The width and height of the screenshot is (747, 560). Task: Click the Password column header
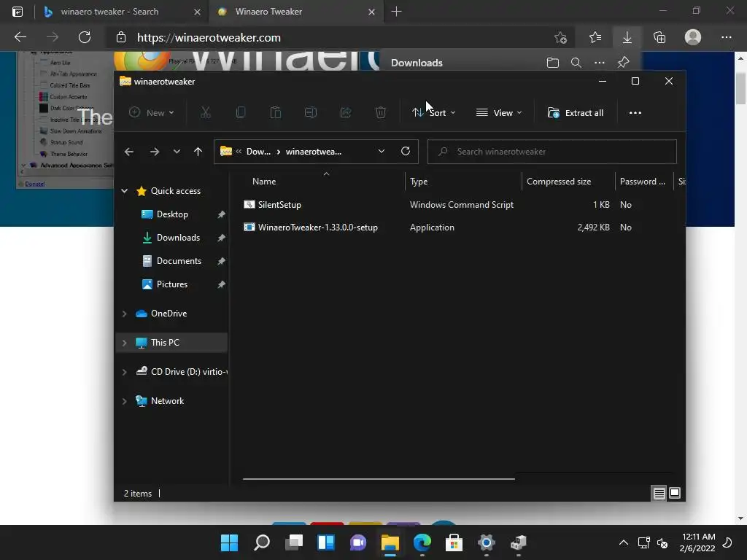tap(644, 182)
